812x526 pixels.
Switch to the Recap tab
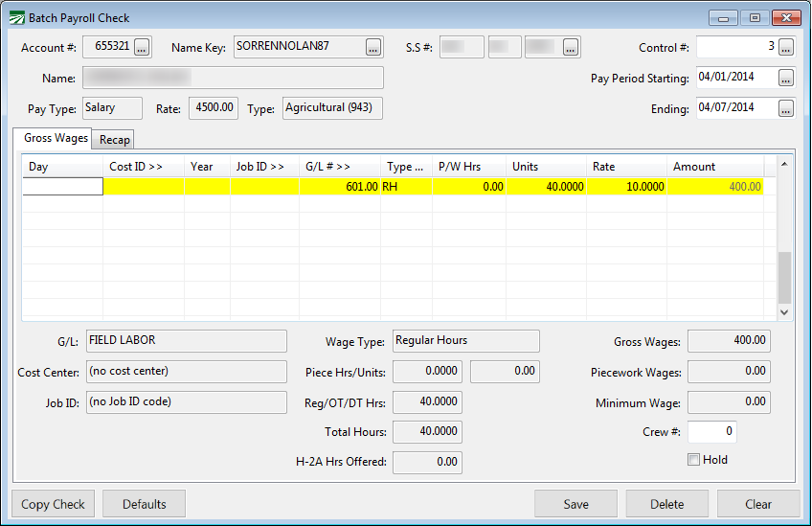click(114, 140)
